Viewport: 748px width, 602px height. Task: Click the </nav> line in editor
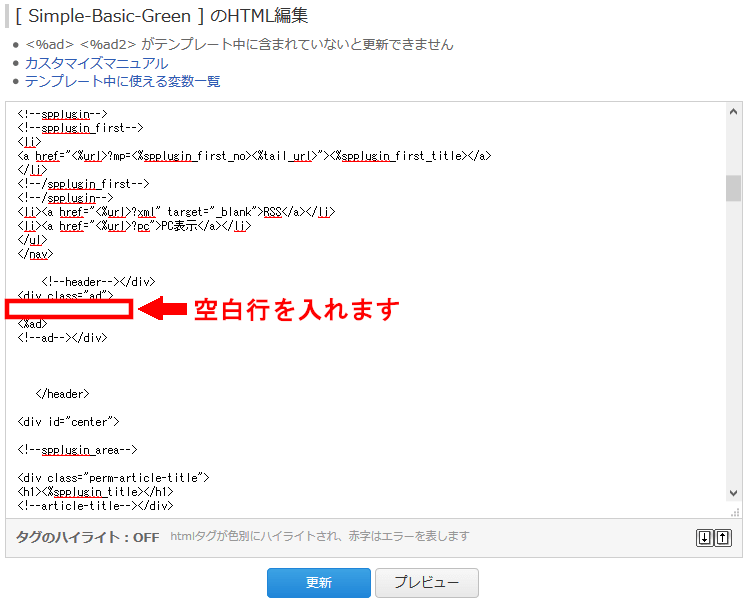coord(35,254)
